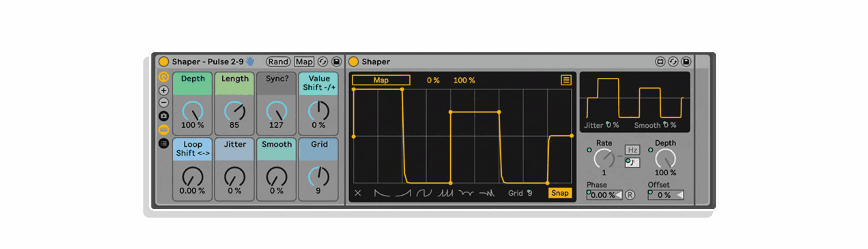Click the Grid macro knob

point(318,176)
